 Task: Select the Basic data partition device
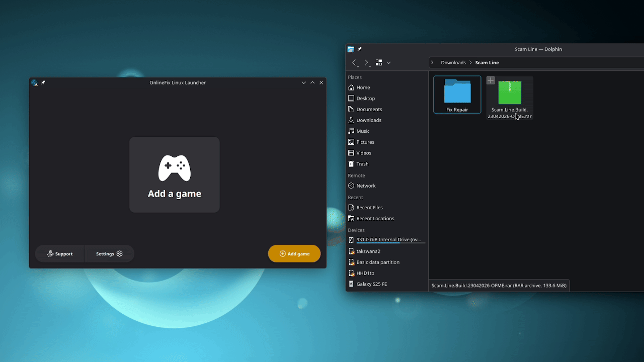(386, 262)
